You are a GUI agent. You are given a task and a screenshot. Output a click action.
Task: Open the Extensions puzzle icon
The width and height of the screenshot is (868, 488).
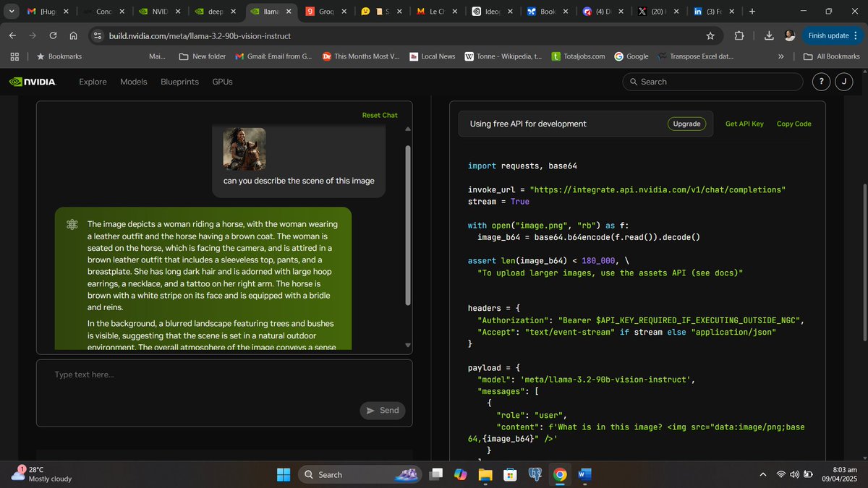click(739, 35)
